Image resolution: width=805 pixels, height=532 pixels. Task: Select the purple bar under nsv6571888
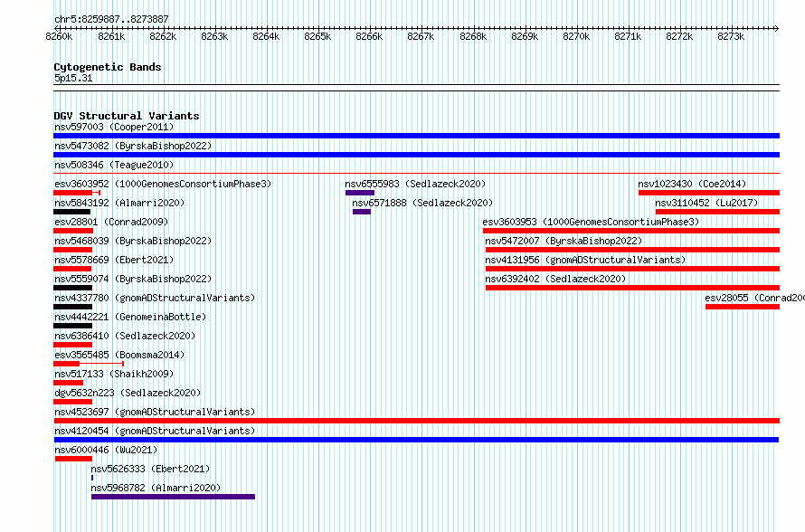[362, 212]
